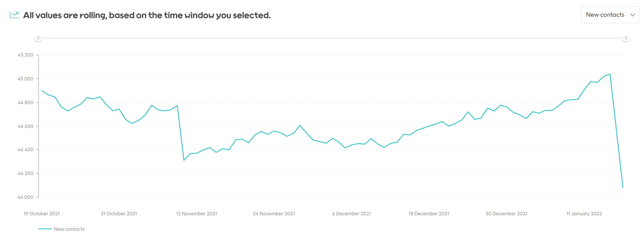This screenshot has height=235, width=644.
Task: Click the highest peak of the line
Action: coord(610,74)
